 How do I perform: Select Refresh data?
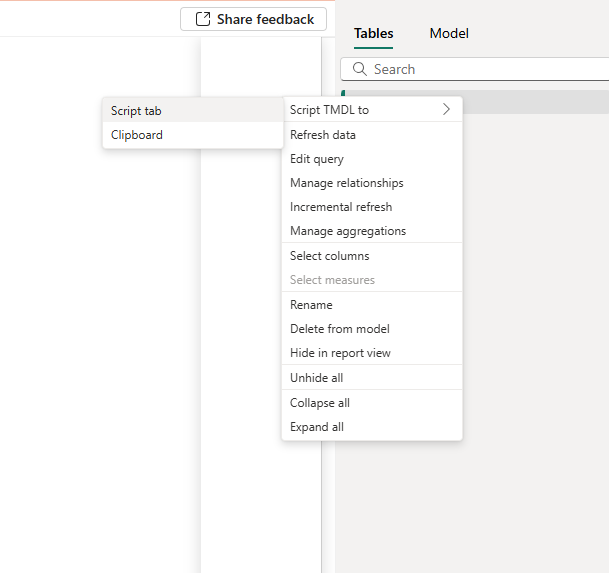pyautogui.click(x=372, y=135)
